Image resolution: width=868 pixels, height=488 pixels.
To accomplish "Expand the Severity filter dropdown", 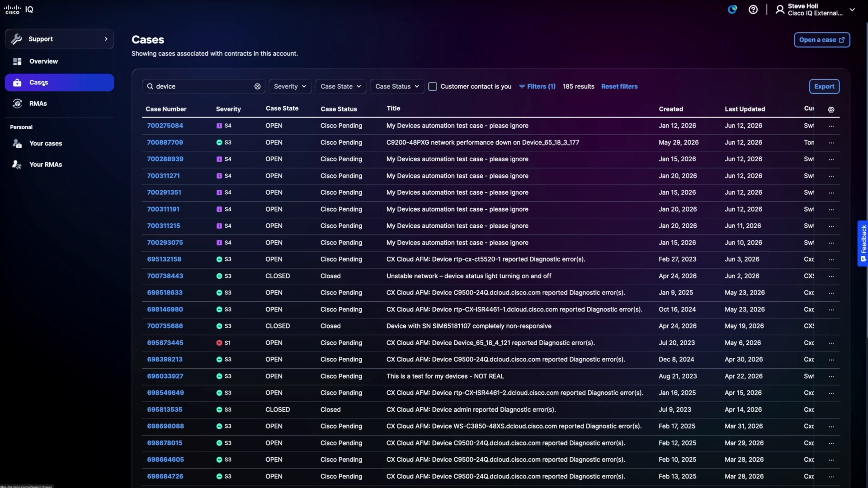I will [x=290, y=86].
